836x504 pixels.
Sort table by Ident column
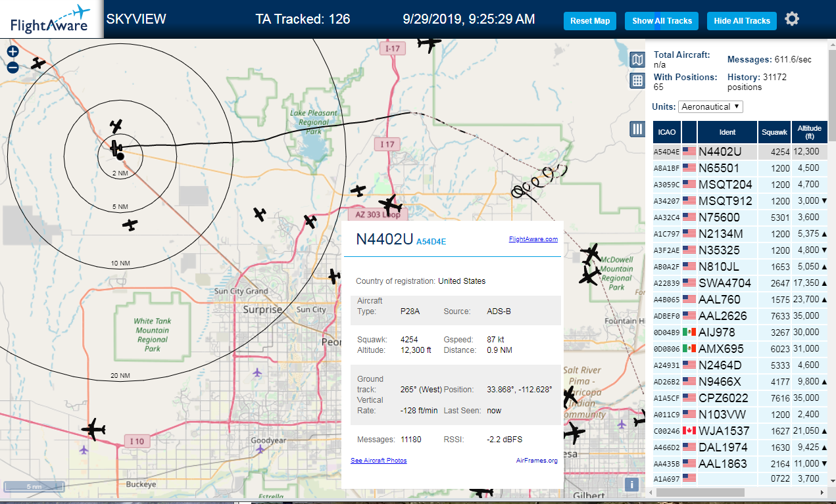(x=727, y=132)
